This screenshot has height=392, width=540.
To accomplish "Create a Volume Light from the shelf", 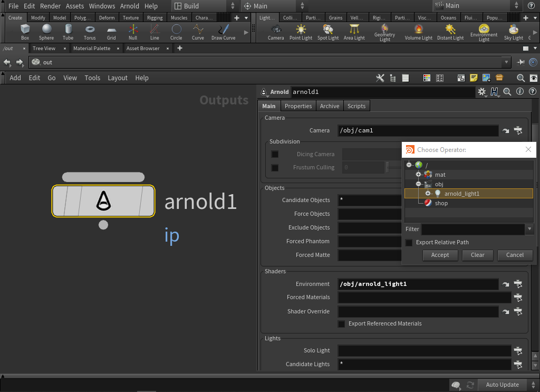I will [x=418, y=32].
